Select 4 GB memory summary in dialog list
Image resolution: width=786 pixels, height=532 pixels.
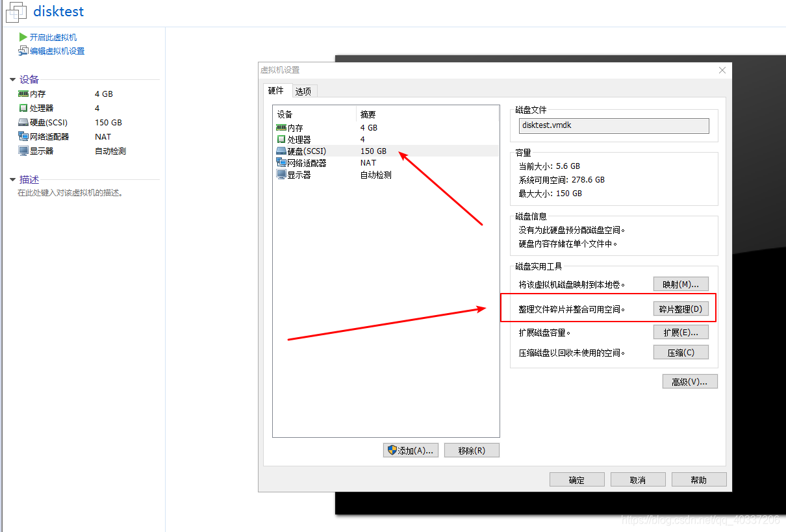[369, 128]
